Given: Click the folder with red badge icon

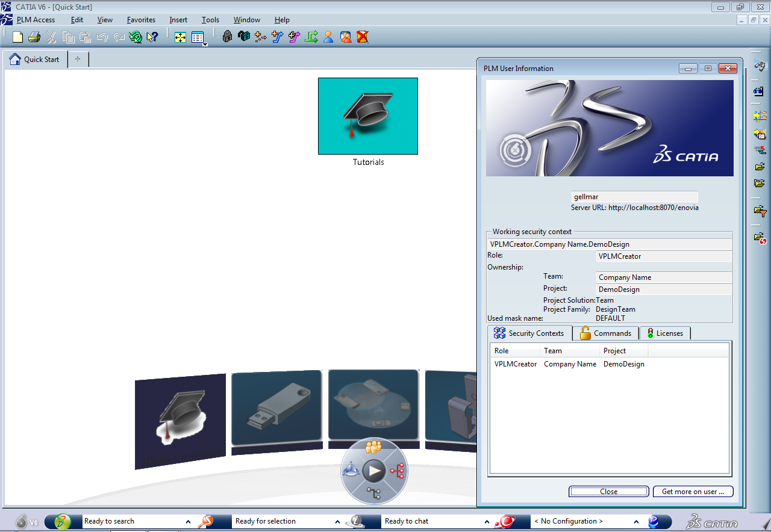Looking at the screenshot, I should point(760,238).
